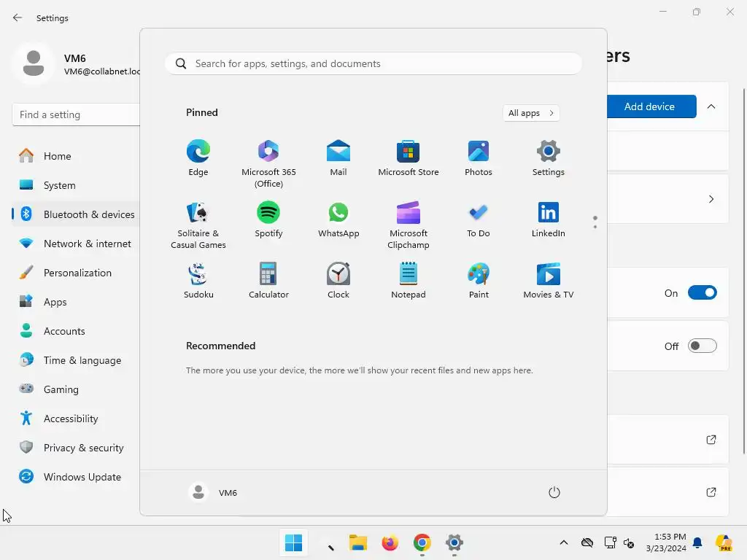Click the All apps button
Screen dimensions: 747x560
[x=531, y=113]
